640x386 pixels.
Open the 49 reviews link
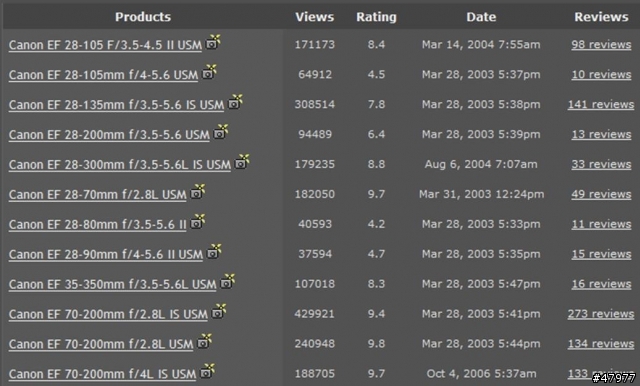point(601,194)
